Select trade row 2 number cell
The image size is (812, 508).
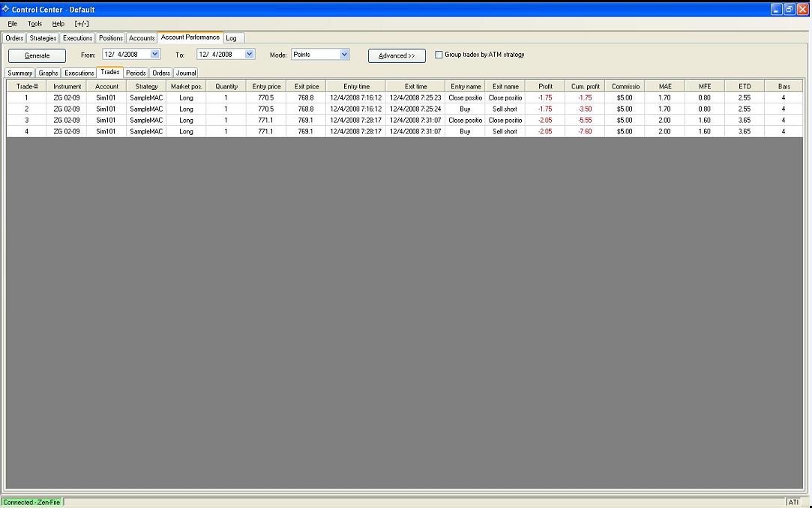(26, 109)
